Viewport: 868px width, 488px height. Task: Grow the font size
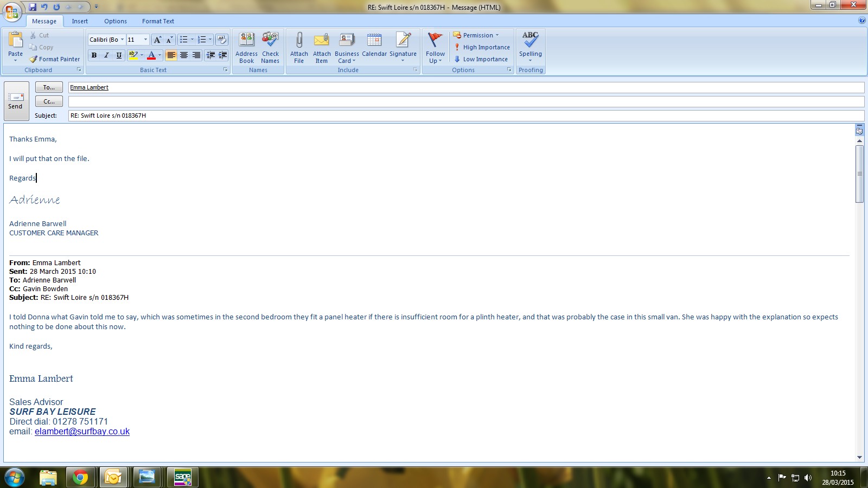pyautogui.click(x=157, y=40)
